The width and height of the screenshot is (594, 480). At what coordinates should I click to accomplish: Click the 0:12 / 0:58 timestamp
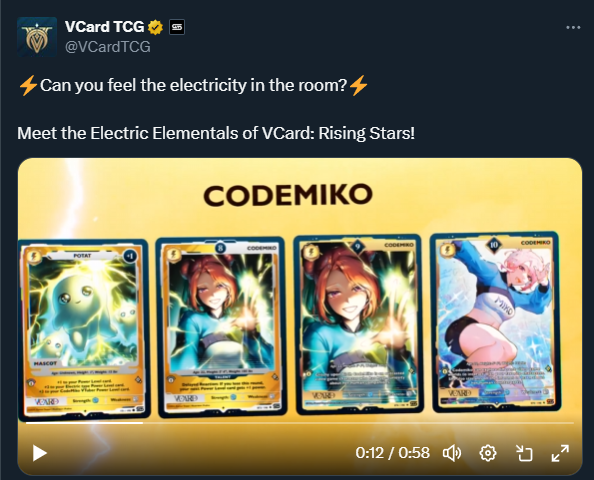click(x=392, y=453)
